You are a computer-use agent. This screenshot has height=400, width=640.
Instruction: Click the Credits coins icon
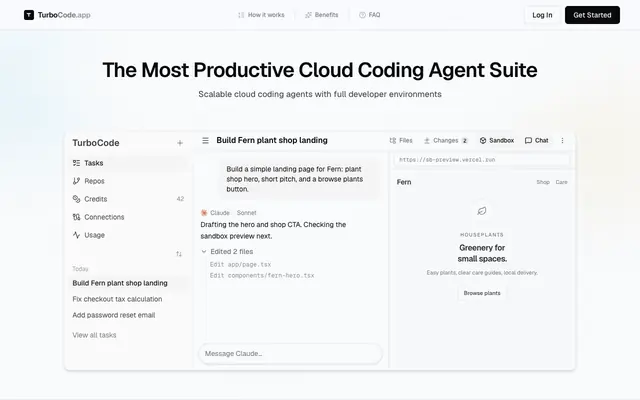coord(76,199)
